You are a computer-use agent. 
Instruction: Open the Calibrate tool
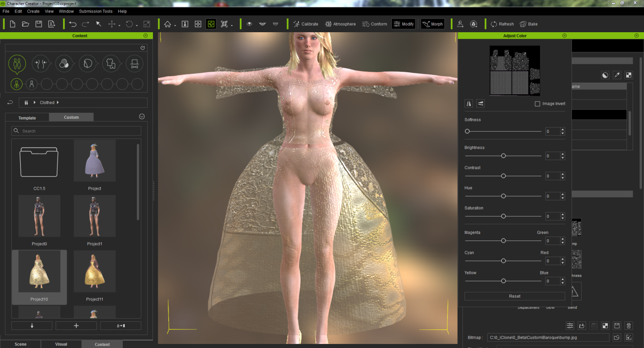click(305, 24)
